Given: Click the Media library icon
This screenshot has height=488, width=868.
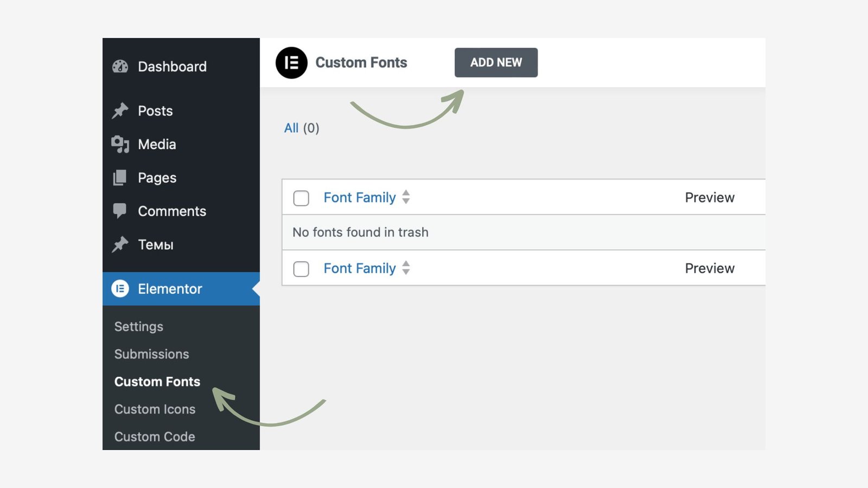Looking at the screenshot, I should click(x=120, y=144).
